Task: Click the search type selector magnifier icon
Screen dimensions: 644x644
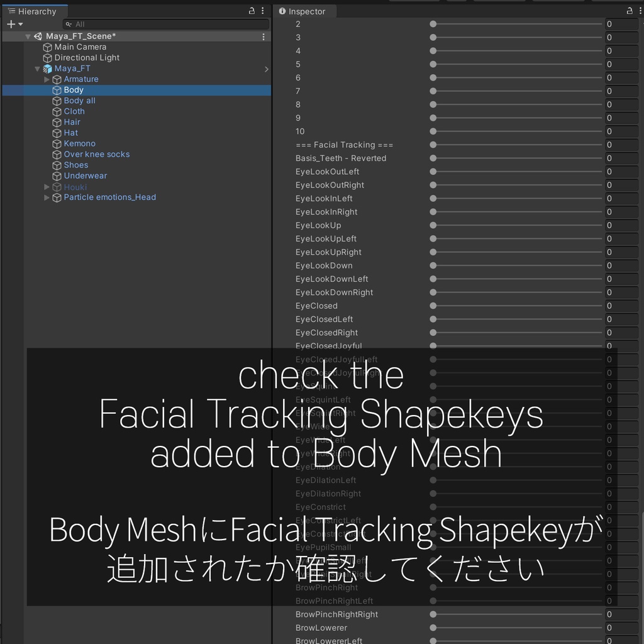Action: coord(69,24)
